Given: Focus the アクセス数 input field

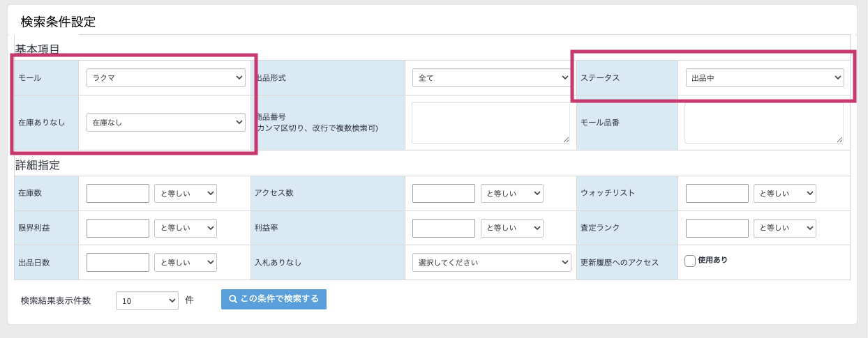Looking at the screenshot, I should click(443, 193).
